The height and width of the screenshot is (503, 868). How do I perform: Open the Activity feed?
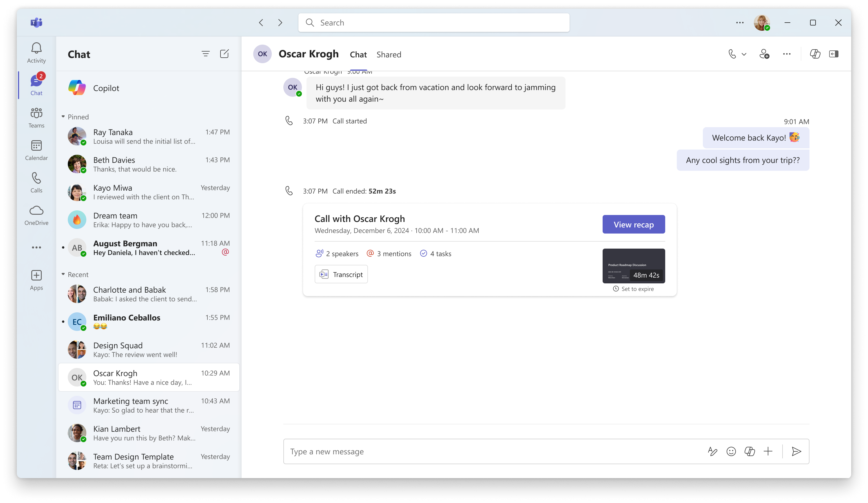36,52
